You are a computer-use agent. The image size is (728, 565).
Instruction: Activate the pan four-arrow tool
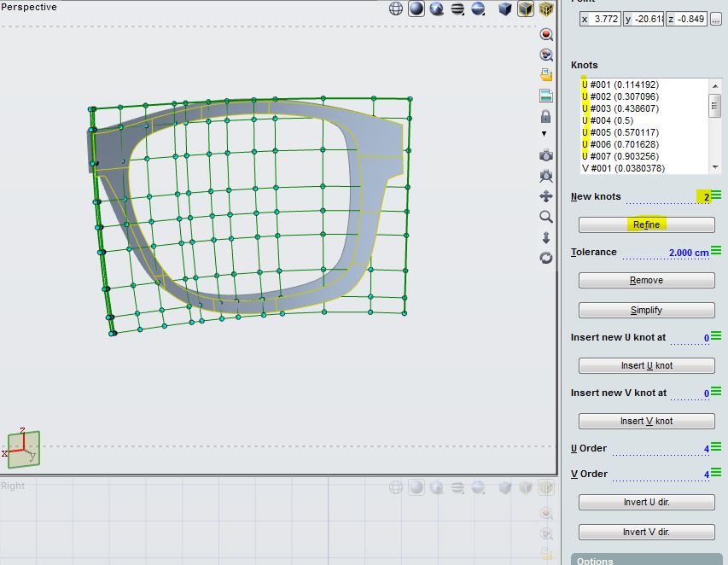546,196
